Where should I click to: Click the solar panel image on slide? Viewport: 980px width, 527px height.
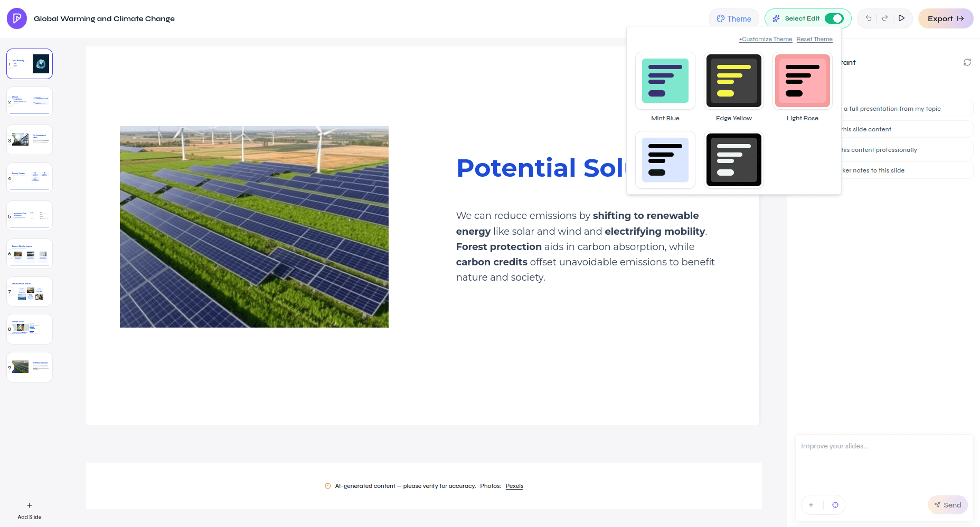(254, 227)
